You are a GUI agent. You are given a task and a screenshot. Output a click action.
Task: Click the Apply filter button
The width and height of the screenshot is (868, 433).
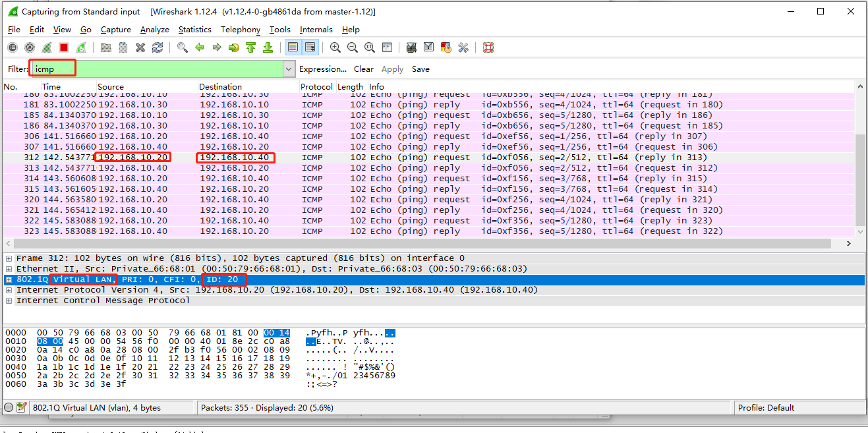click(x=392, y=69)
